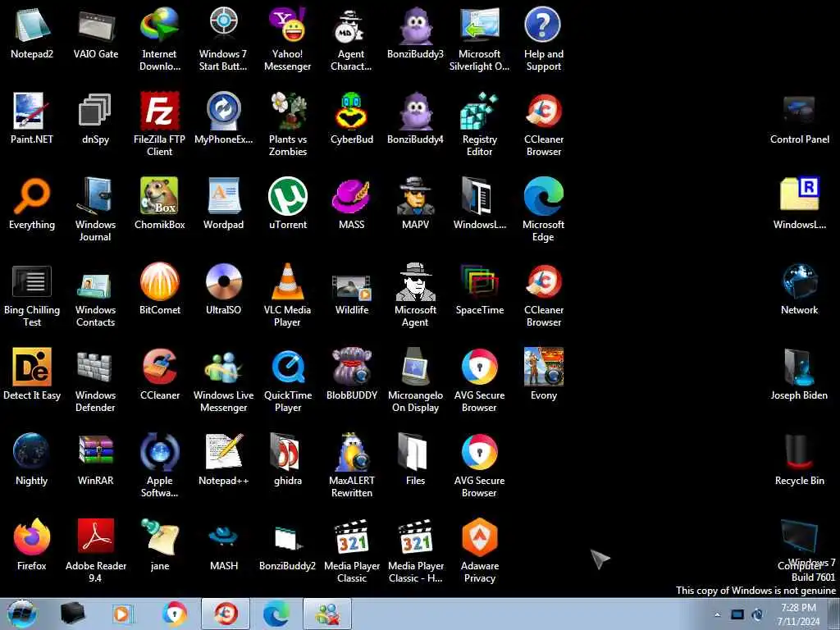Open Registry Editor shortcut

point(479,125)
